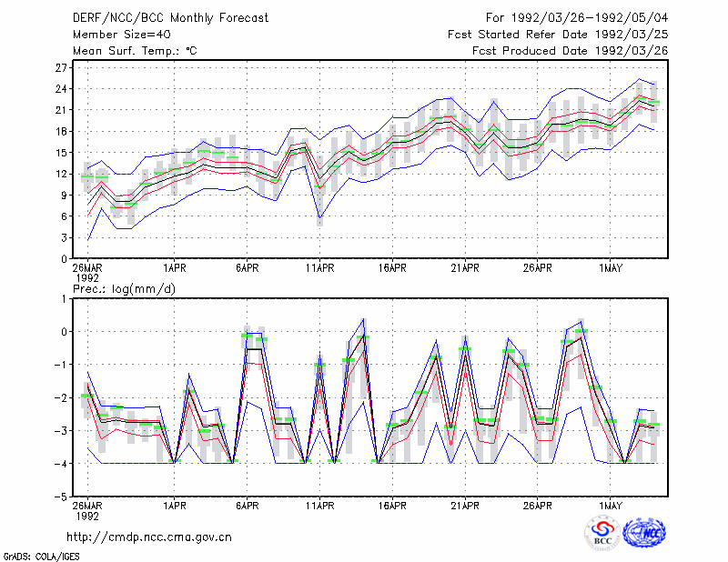
Task: Select the 1MAY label on precipitation axis
Action: click(610, 506)
